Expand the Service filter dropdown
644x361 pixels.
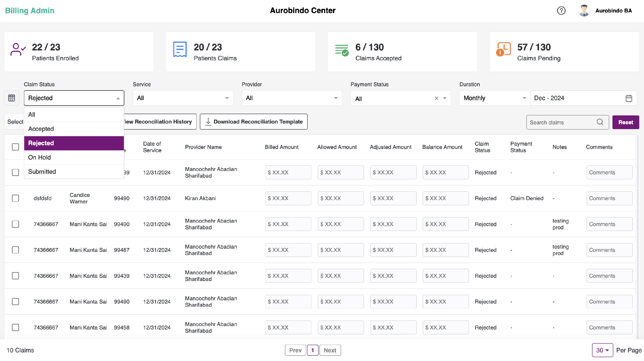click(183, 98)
